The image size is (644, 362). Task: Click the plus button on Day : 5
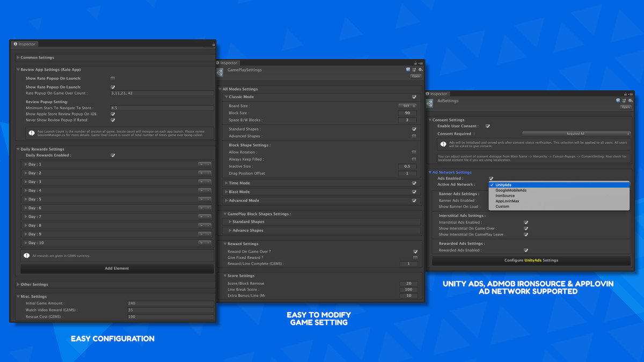pos(201,199)
